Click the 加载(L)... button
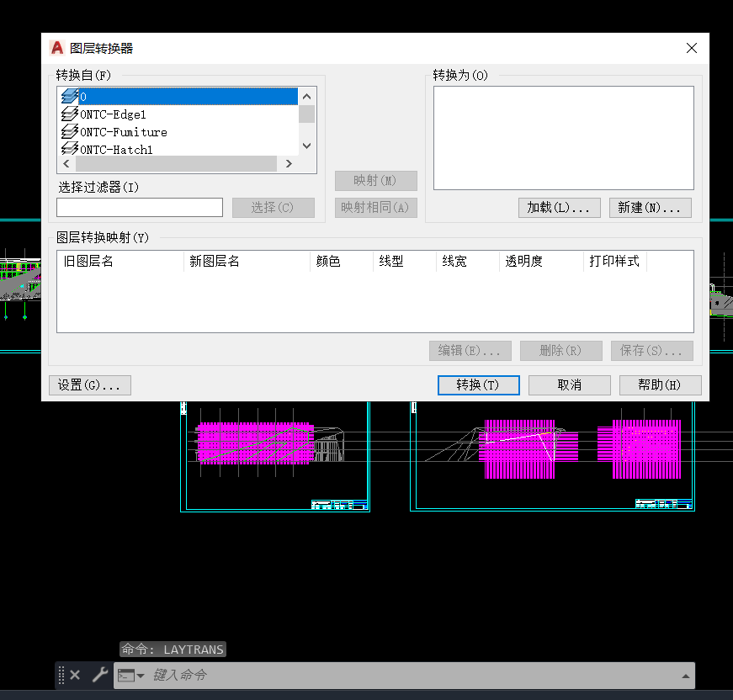Image resolution: width=733 pixels, height=700 pixels. click(559, 208)
